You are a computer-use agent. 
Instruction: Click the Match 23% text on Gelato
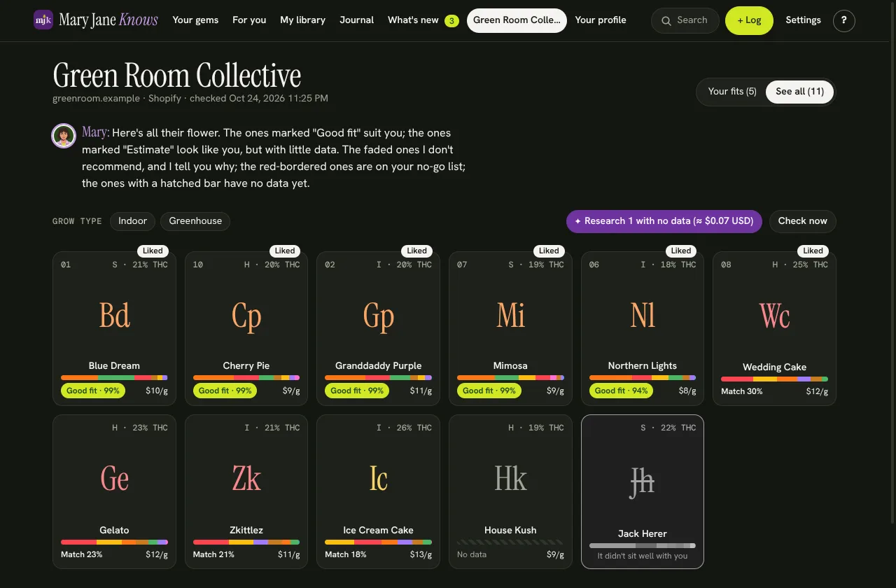[82, 554]
